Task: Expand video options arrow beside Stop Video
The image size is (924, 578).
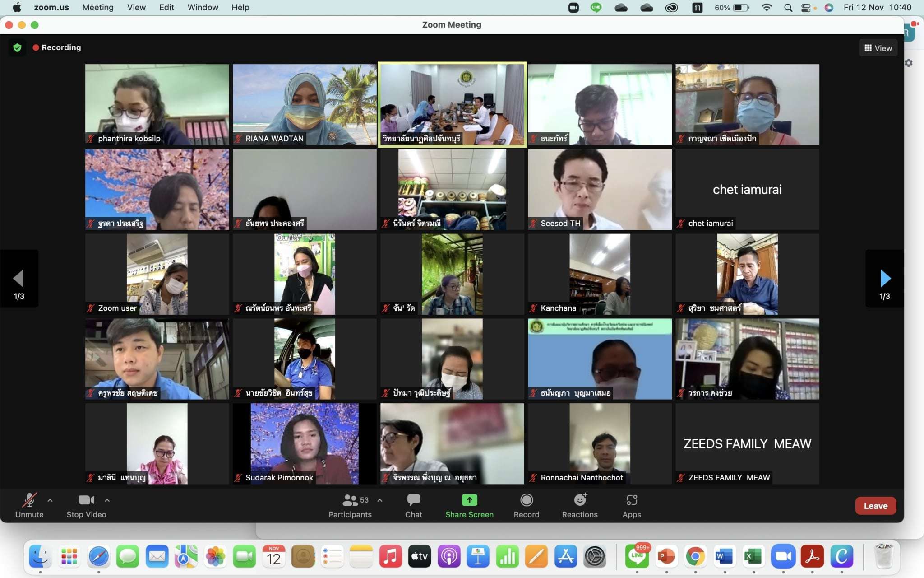Action: (107, 500)
